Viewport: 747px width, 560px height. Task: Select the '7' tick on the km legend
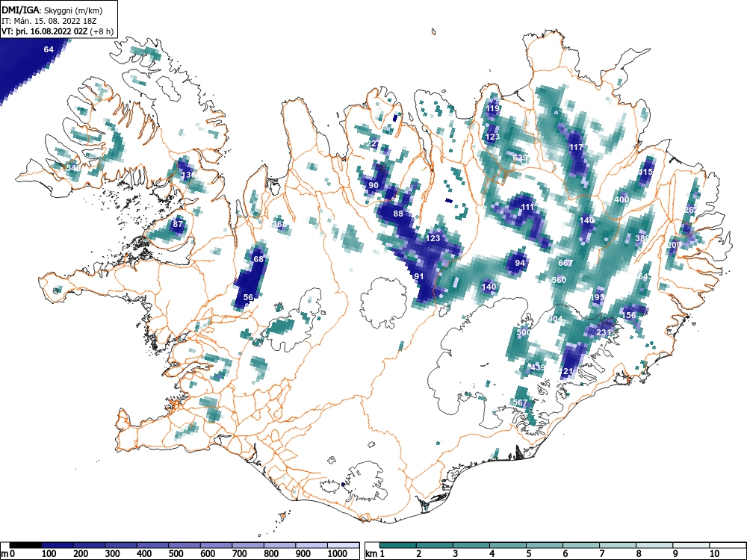click(601, 554)
